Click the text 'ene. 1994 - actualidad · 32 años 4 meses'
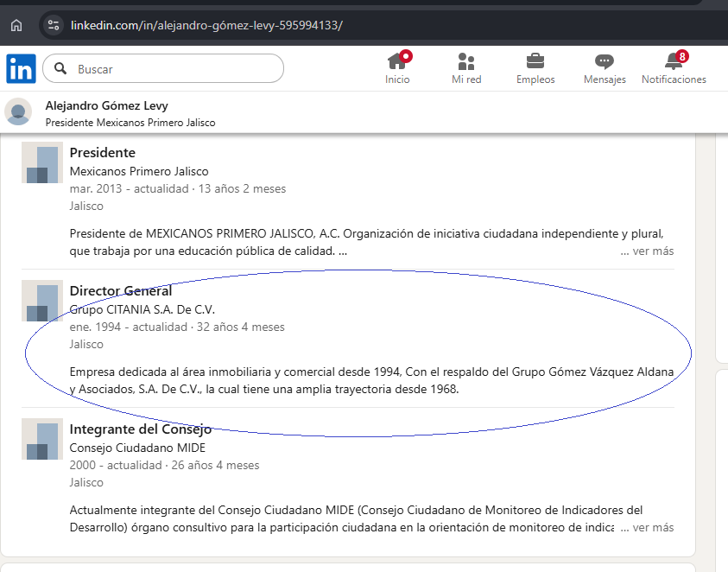 (177, 327)
